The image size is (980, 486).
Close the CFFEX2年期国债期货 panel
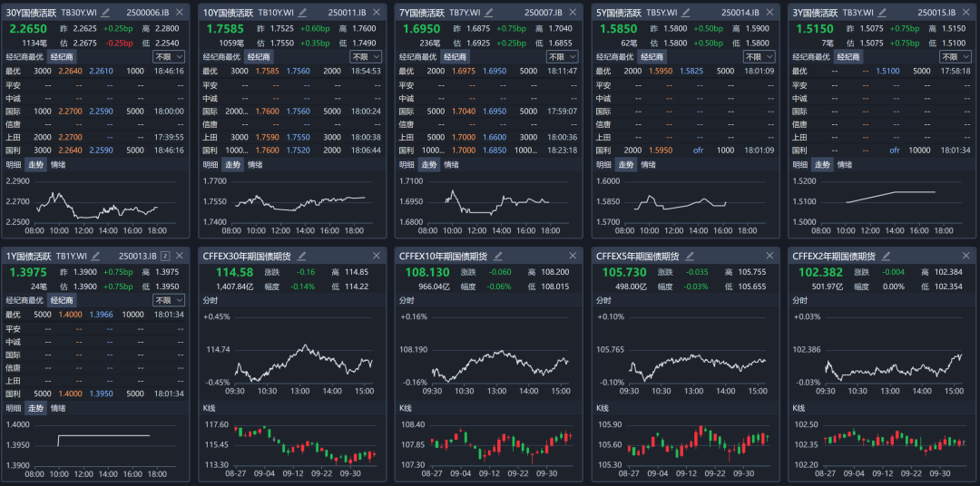pos(965,257)
